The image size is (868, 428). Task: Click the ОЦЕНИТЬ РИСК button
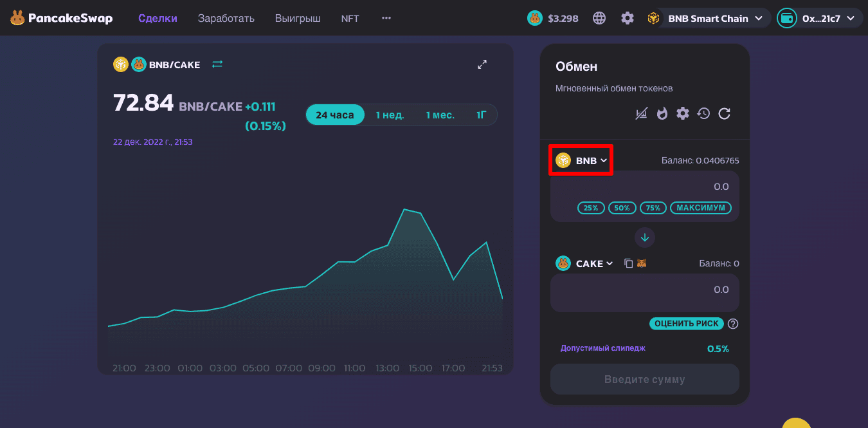point(687,324)
